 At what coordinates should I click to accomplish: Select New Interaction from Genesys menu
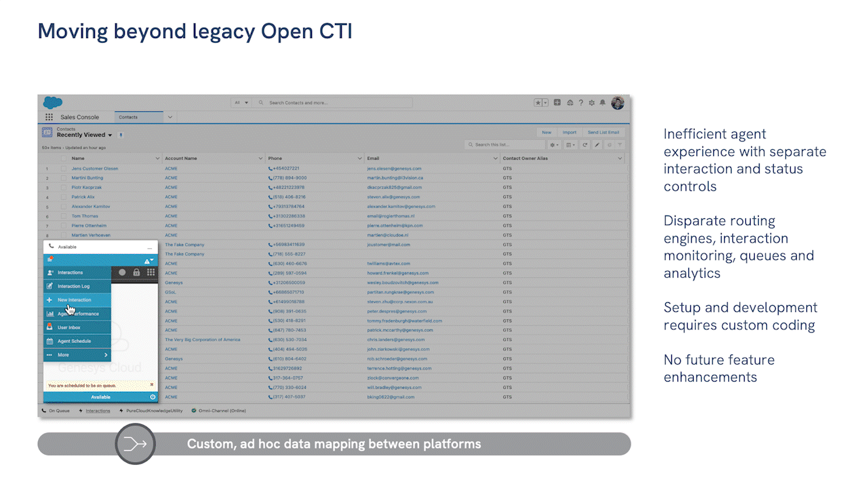(x=74, y=300)
